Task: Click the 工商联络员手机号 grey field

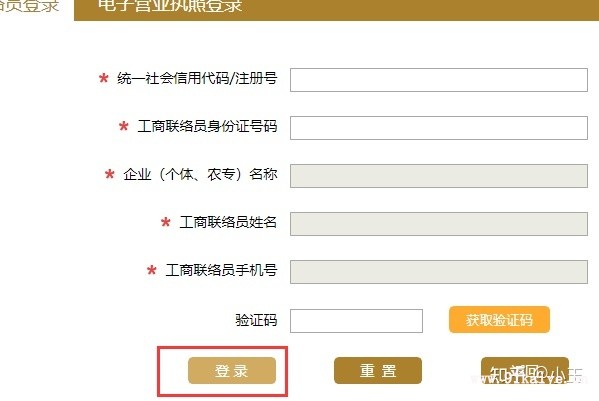Action: [x=439, y=272]
